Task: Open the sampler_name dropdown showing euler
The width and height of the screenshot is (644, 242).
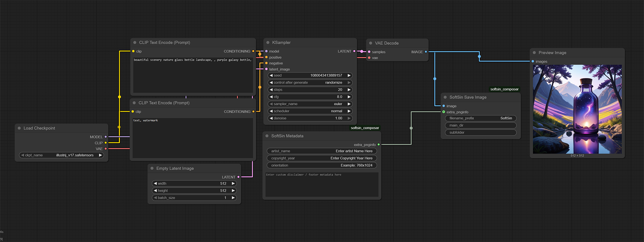Action: [x=310, y=104]
